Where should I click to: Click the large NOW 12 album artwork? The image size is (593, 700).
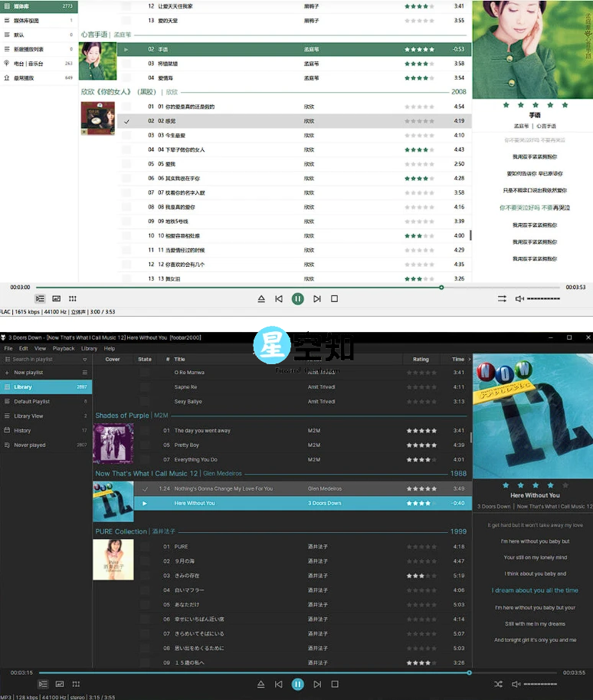[532, 416]
